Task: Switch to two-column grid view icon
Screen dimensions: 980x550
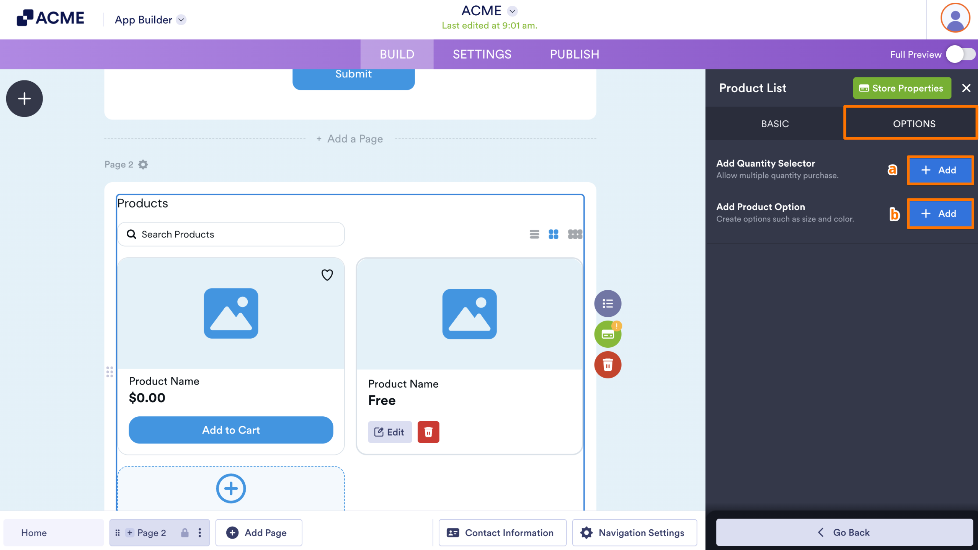Action: pos(554,234)
